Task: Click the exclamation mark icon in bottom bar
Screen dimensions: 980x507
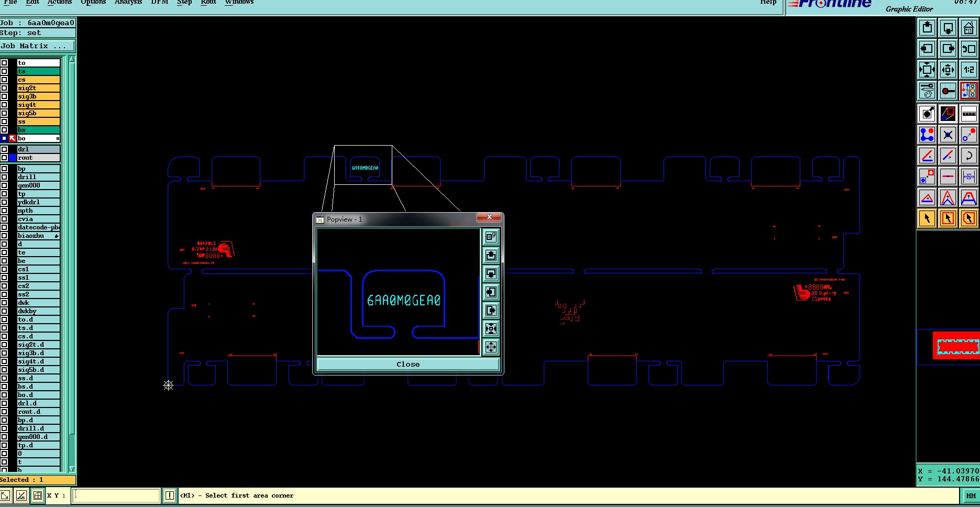Action: [170, 495]
